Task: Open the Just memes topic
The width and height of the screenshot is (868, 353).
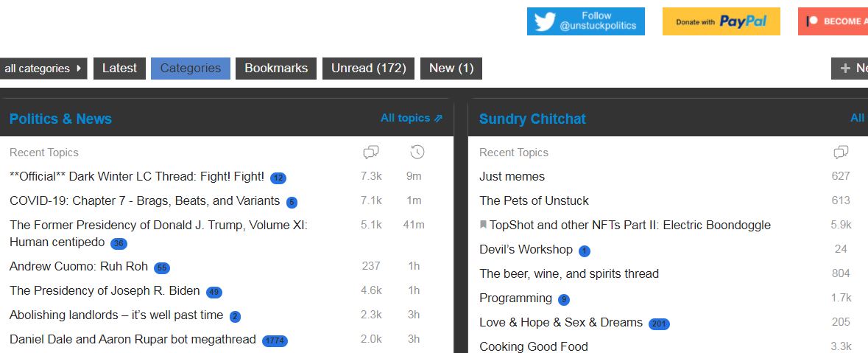Action: [x=512, y=176]
